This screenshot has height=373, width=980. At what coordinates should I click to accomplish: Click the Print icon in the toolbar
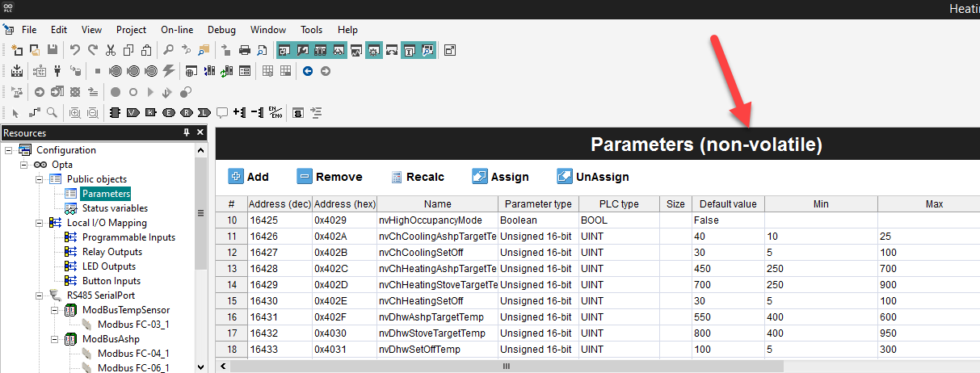click(x=245, y=50)
